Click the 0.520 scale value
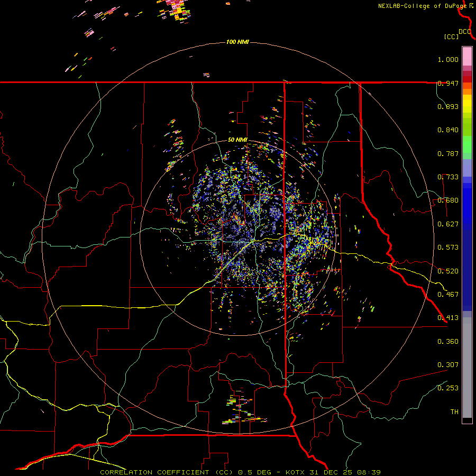This screenshot has width=476, height=476. point(448,271)
